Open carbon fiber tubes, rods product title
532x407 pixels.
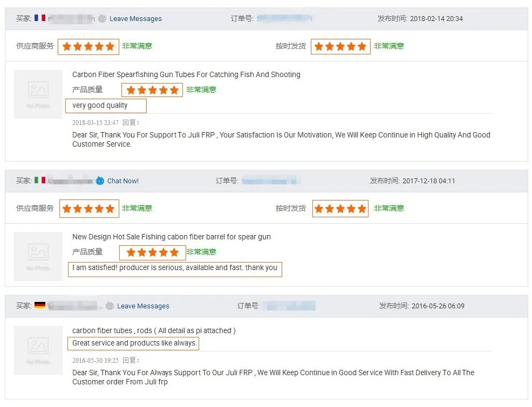[x=154, y=331]
